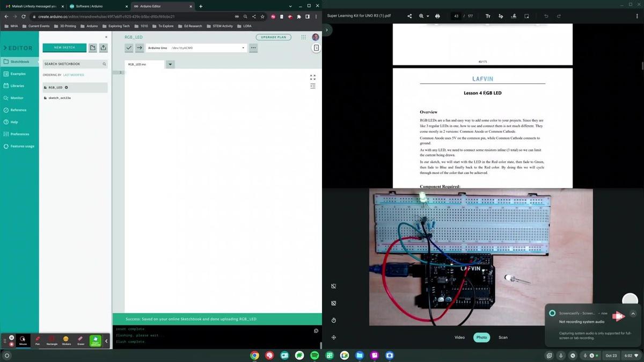Viewport: 644px width, 362px height.
Task: Open the Chrome tab search dropdown arrow
Action: click(290, 6)
